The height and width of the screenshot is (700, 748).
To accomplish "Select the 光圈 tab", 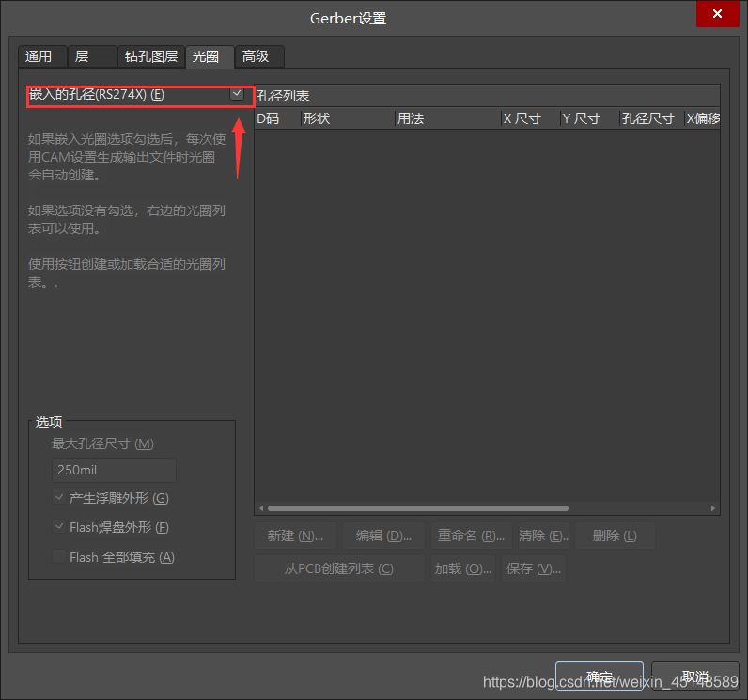I will pos(210,56).
